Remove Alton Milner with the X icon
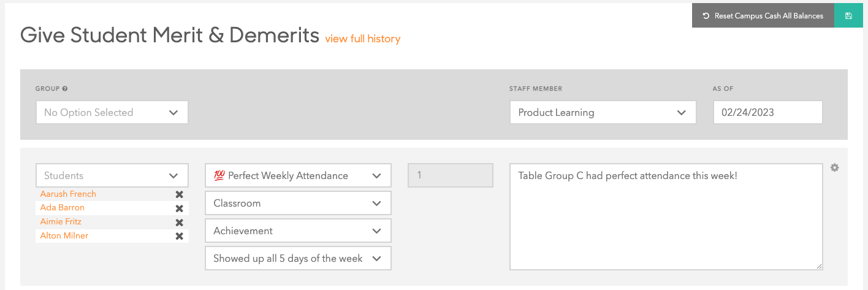Viewport: 868px width, 290px height. click(180, 236)
